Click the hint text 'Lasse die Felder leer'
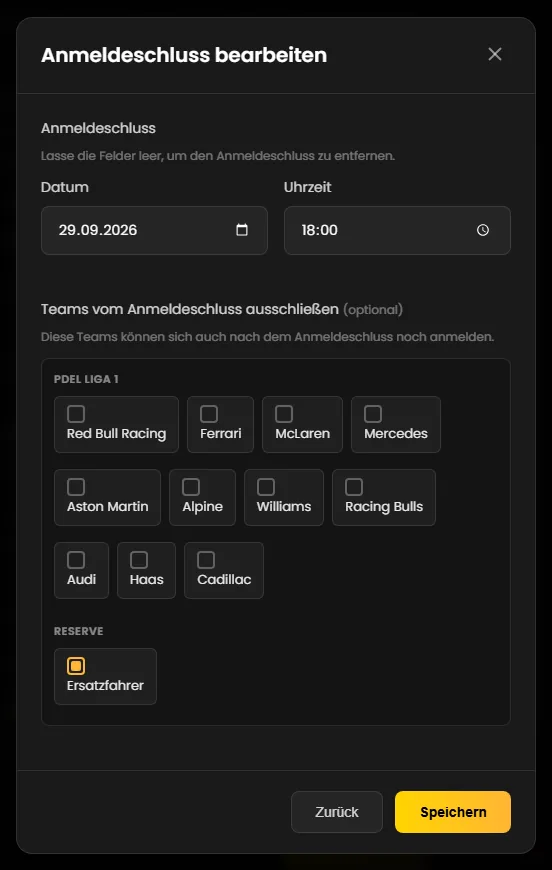The height and width of the screenshot is (870, 552). point(218,156)
